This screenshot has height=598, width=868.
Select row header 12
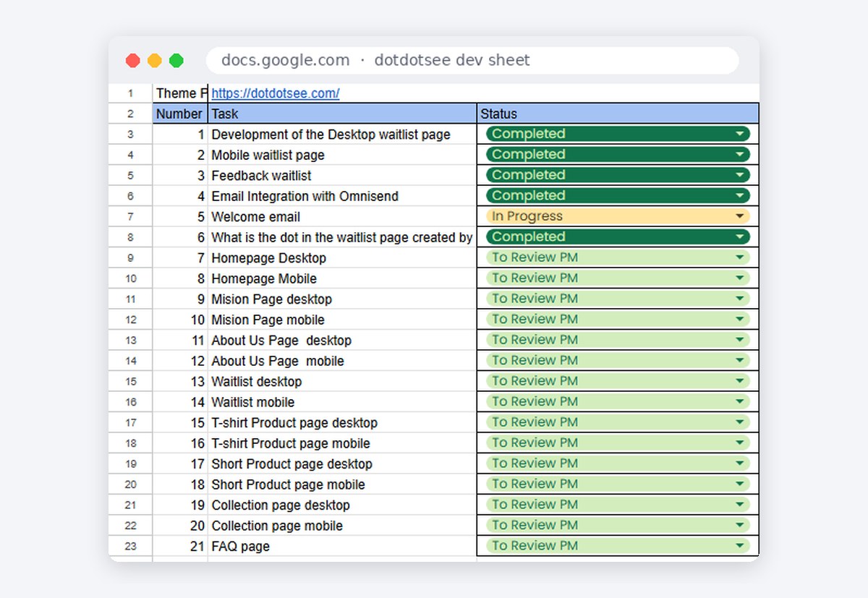[x=131, y=320]
